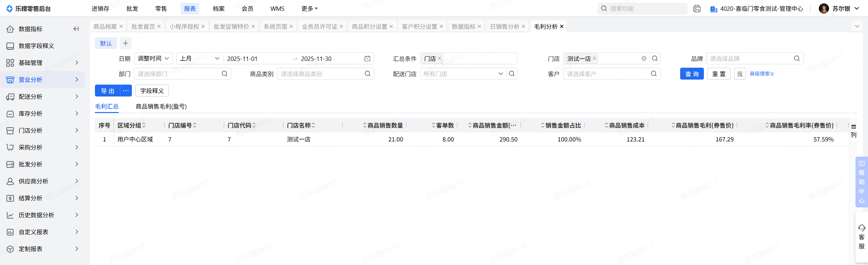Image resolution: width=868 pixels, height=265 pixels.
Task: Open the calendar icon in the date range field
Action: pyautogui.click(x=367, y=59)
